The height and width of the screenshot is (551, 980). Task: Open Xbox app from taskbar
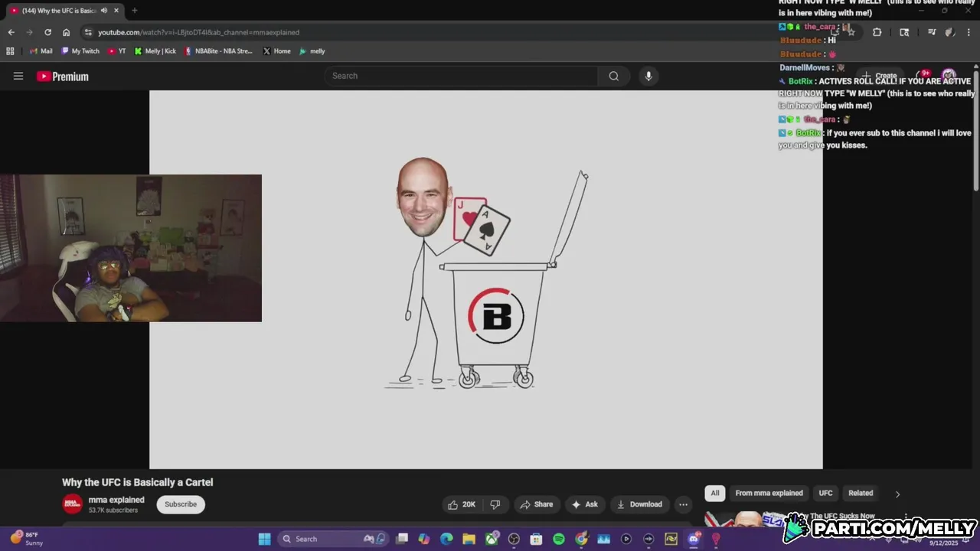pos(492,539)
